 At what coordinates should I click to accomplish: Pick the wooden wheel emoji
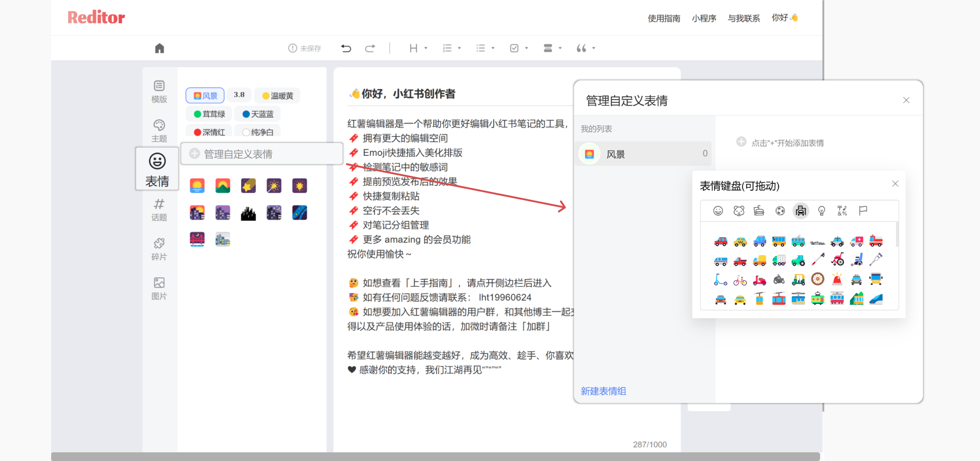click(818, 280)
